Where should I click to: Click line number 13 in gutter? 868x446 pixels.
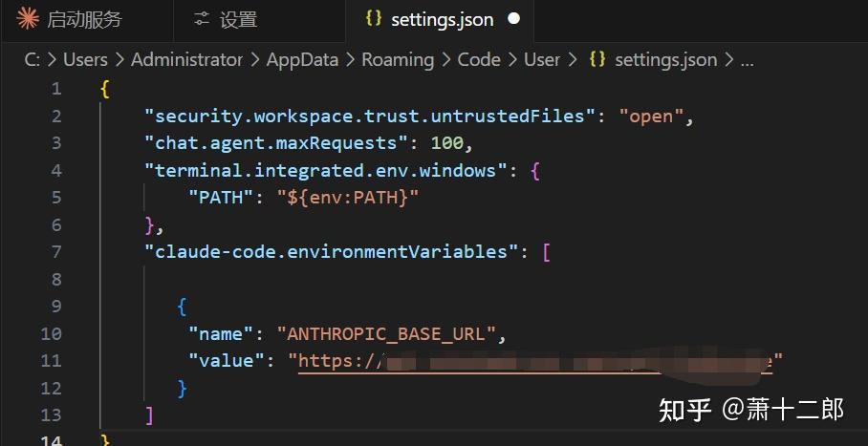[51, 415]
